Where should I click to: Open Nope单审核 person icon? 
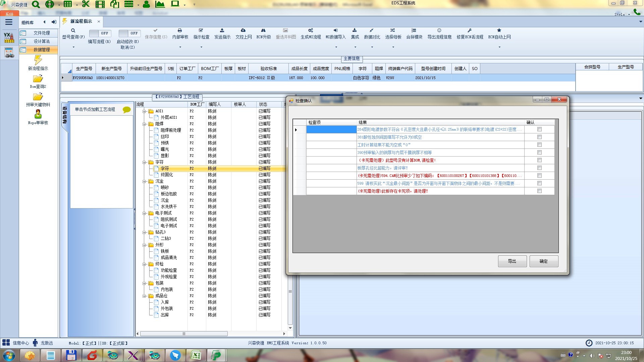38,114
